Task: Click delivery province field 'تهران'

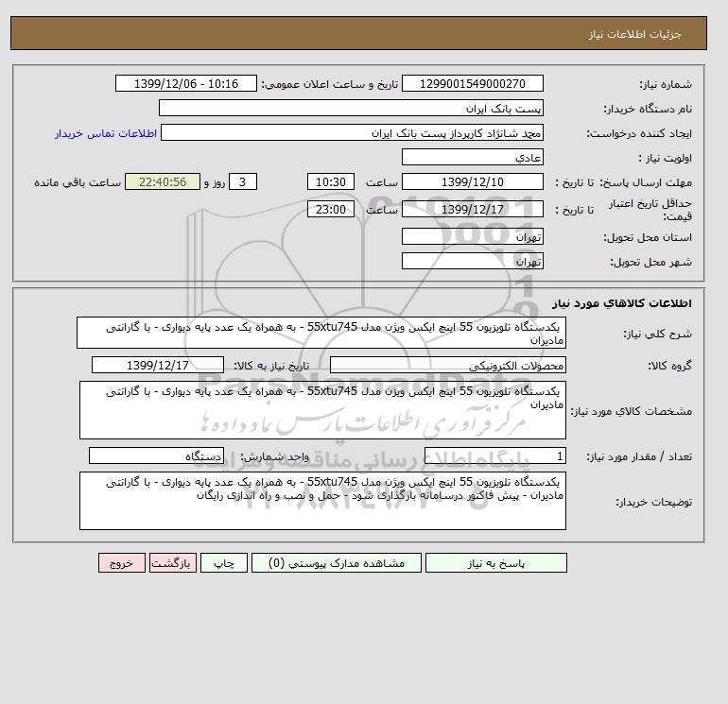Action: (472, 236)
